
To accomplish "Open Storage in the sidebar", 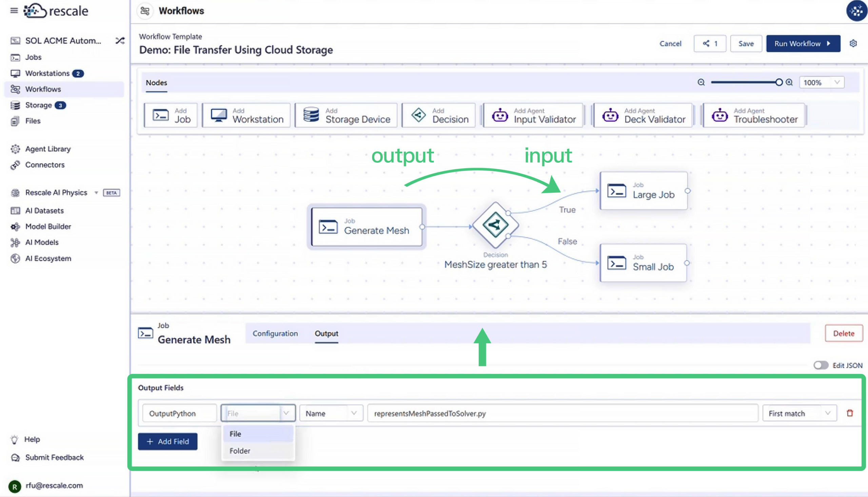I will (38, 105).
